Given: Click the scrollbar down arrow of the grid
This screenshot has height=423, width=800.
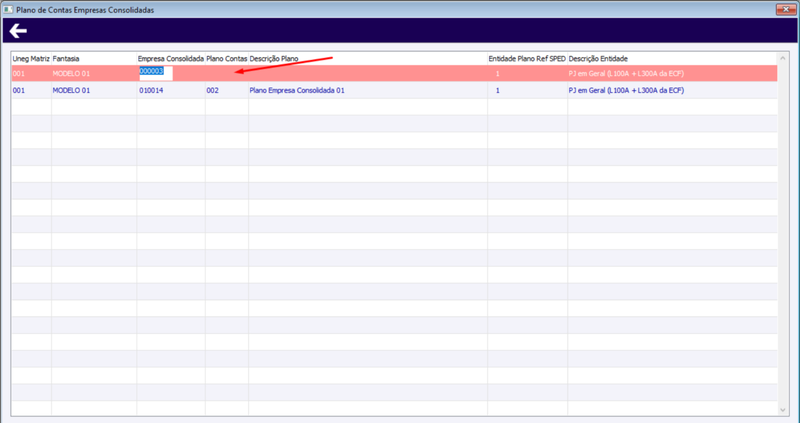Looking at the screenshot, I should click(783, 410).
